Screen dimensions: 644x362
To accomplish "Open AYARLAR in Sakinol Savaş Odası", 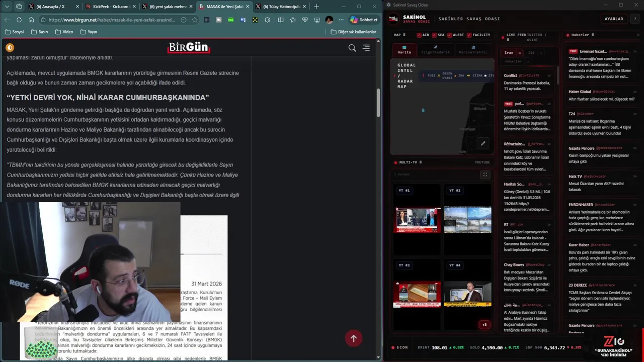I will tap(614, 19).
